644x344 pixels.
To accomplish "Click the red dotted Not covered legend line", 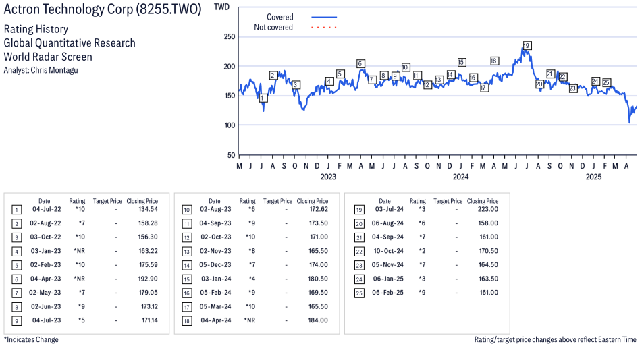I will [324, 28].
